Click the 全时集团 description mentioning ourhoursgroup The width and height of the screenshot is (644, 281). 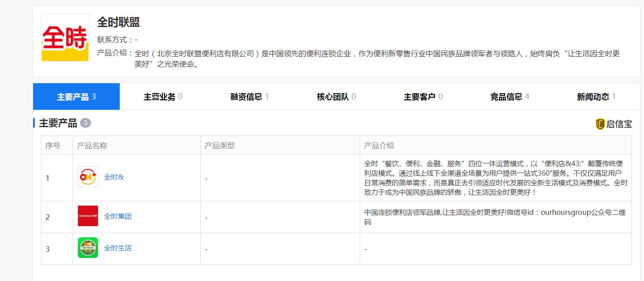496,217
